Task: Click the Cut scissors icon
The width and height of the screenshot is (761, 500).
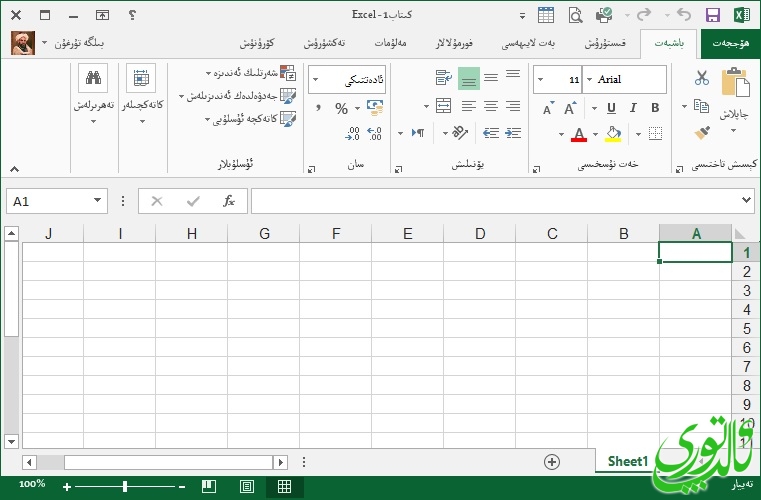Action: click(x=701, y=77)
